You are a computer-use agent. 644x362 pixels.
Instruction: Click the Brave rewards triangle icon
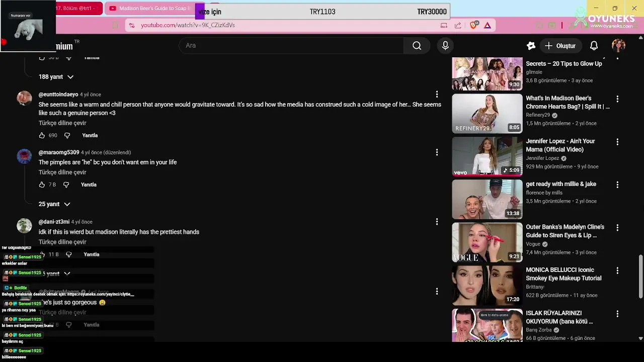pos(488,25)
